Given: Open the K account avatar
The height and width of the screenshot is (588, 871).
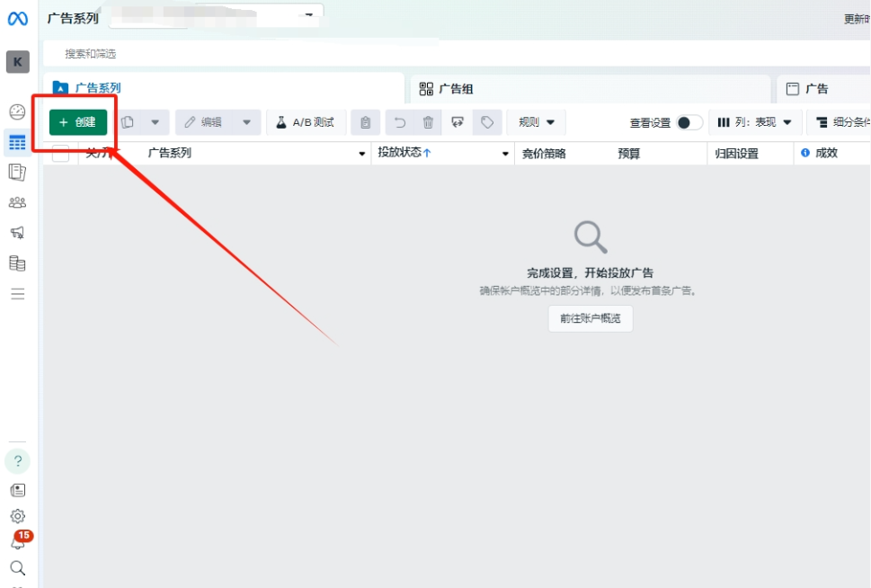Looking at the screenshot, I should pos(18,62).
